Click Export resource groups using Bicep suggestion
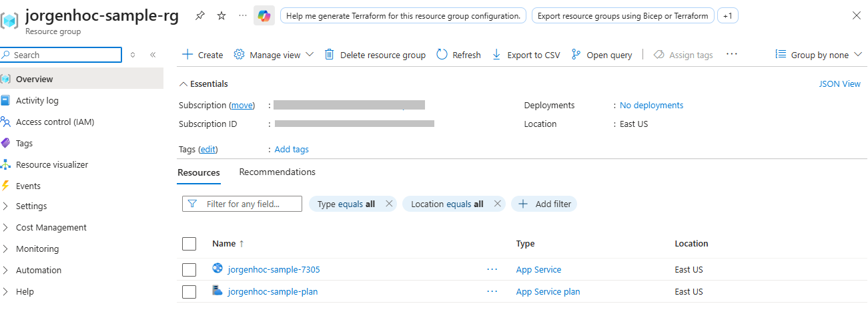 click(622, 15)
